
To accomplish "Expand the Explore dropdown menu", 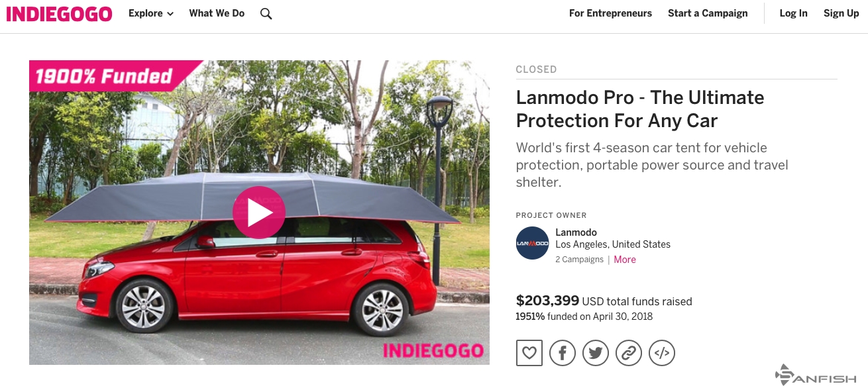I will coord(151,13).
